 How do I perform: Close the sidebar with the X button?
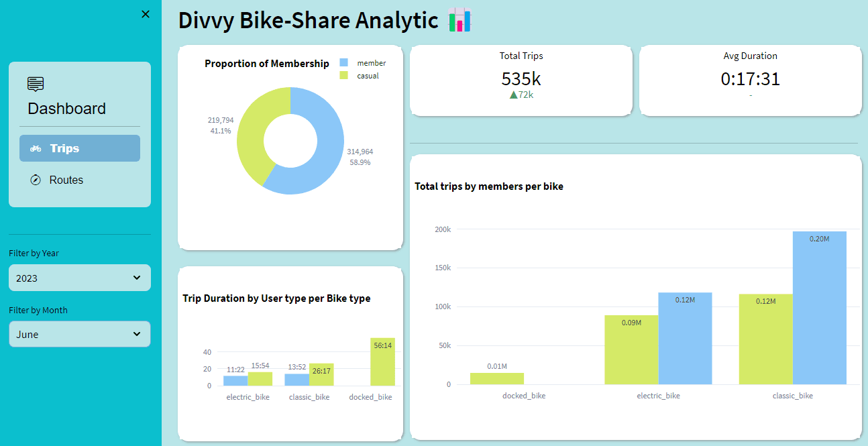pos(145,13)
